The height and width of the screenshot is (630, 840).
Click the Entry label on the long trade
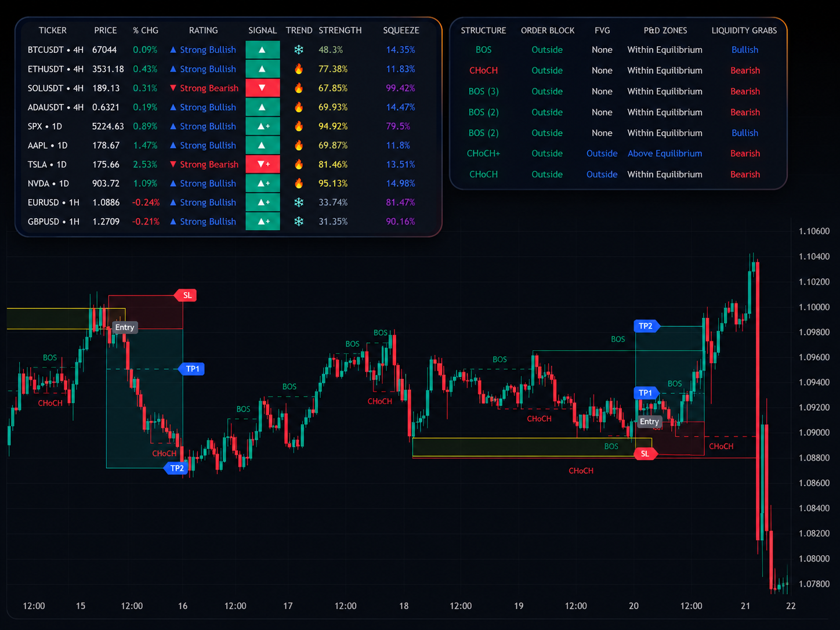(x=649, y=422)
